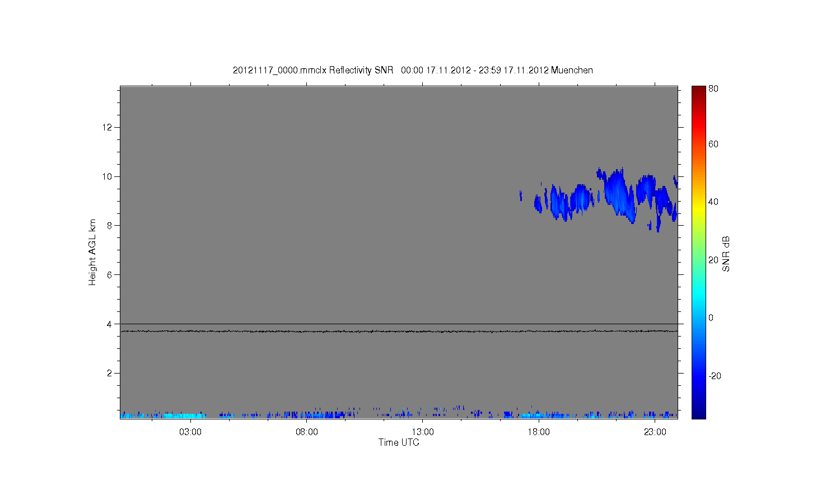
Task: Click the 03:00 time tick label
Action: click(190, 432)
